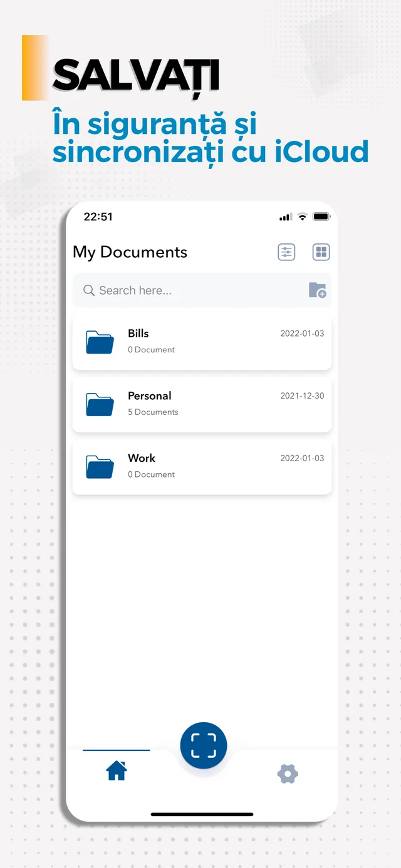Image resolution: width=401 pixels, height=868 pixels.
Task: Create a new folder
Action: [x=318, y=290]
